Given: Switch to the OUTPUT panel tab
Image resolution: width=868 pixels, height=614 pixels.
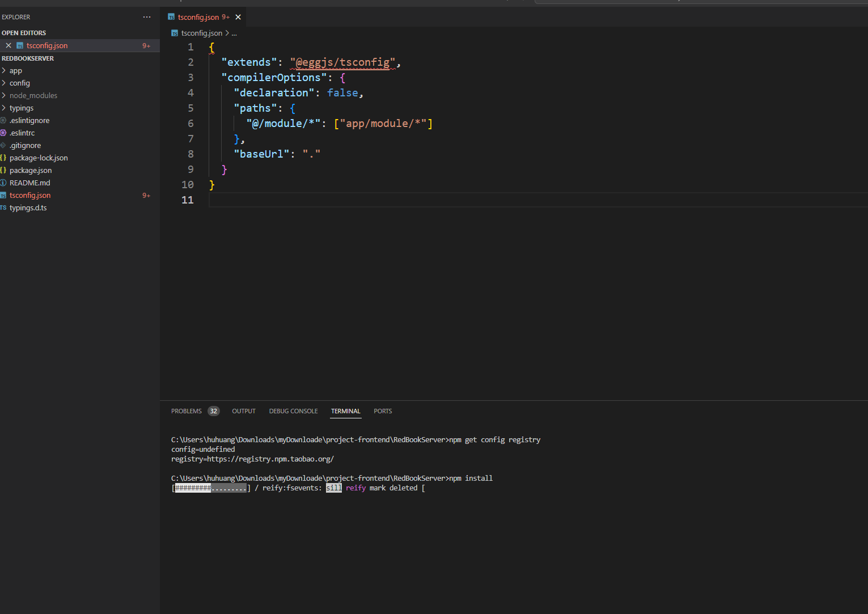Looking at the screenshot, I should (x=244, y=411).
